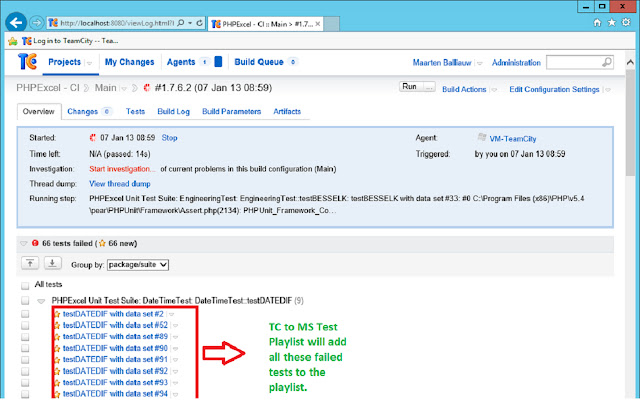Open View thread dump link
The width and height of the screenshot is (640, 400).
pos(120,184)
